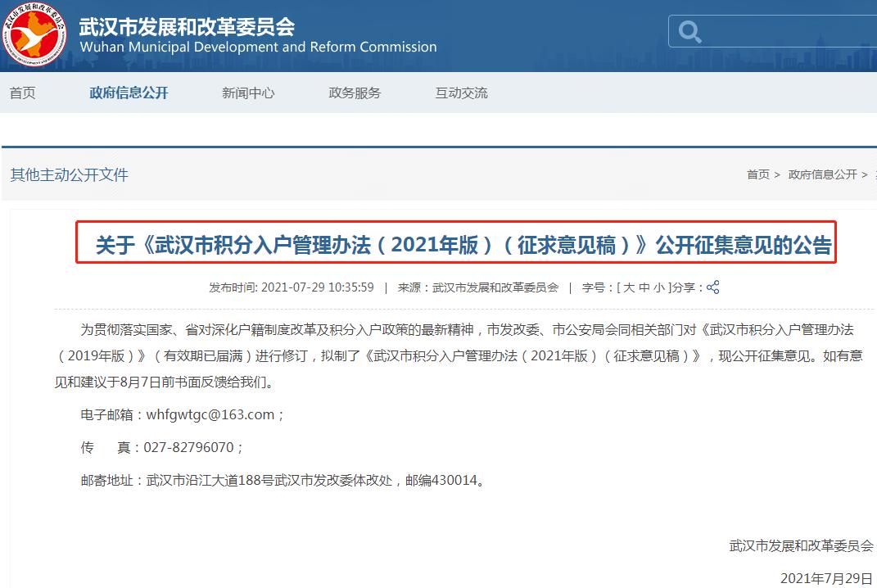The image size is (877, 588).
Task: Set font size to 小
Action: [659, 287]
